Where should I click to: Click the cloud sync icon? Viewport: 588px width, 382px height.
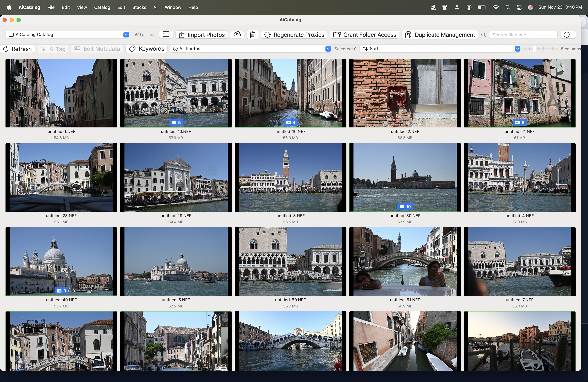tap(237, 35)
